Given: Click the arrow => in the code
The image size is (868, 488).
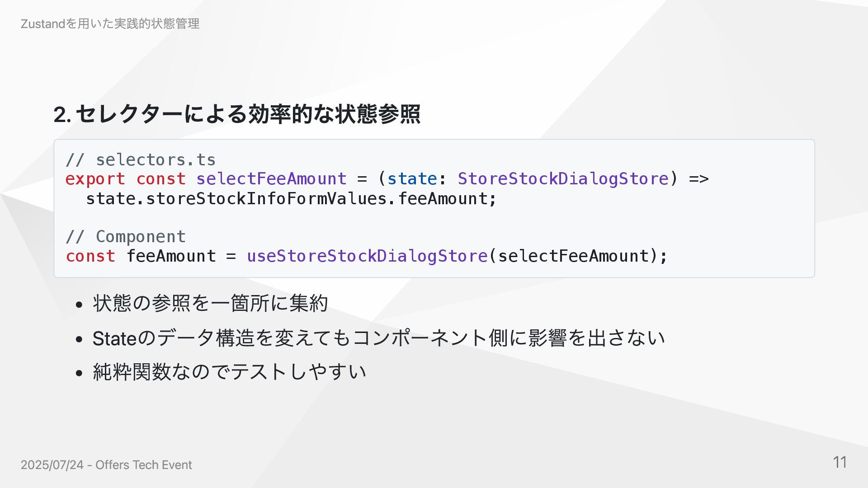Looking at the screenshot, I should [x=698, y=179].
